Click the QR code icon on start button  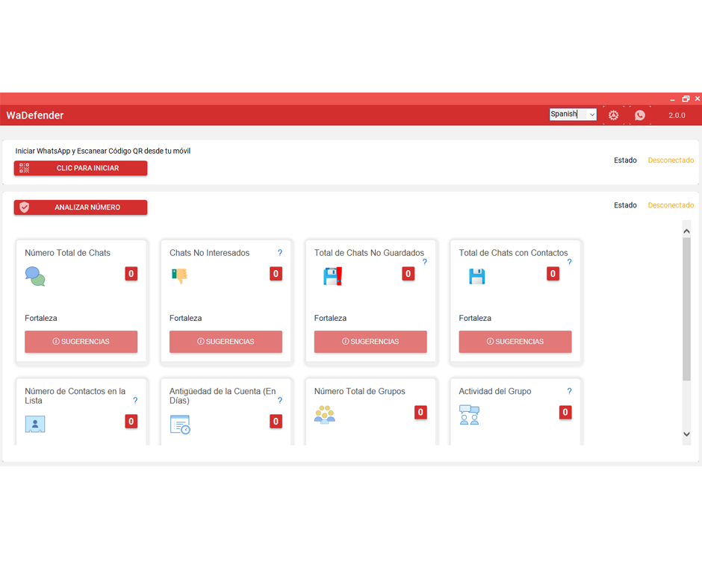[24, 168]
